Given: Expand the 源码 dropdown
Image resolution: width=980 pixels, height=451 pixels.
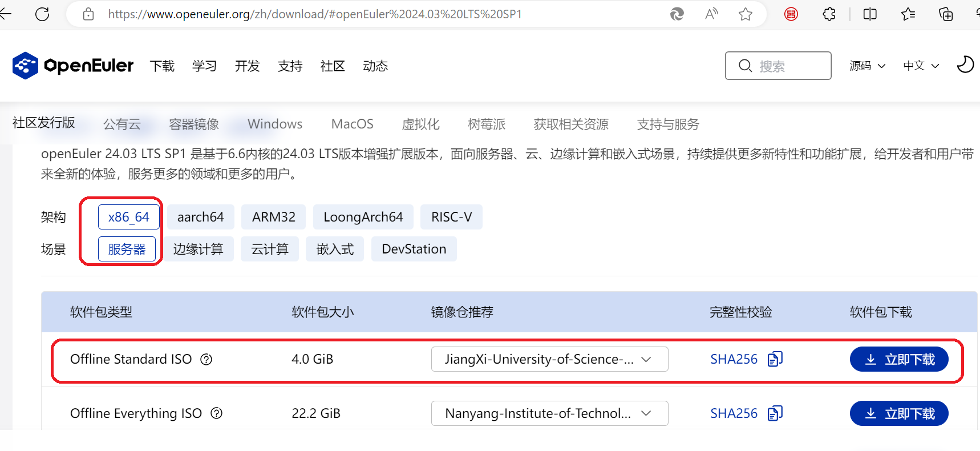Looking at the screenshot, I should (x=868, y=66).
